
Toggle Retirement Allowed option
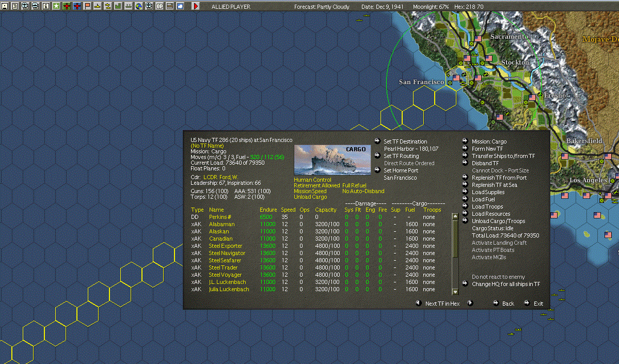tap(316, 185)
